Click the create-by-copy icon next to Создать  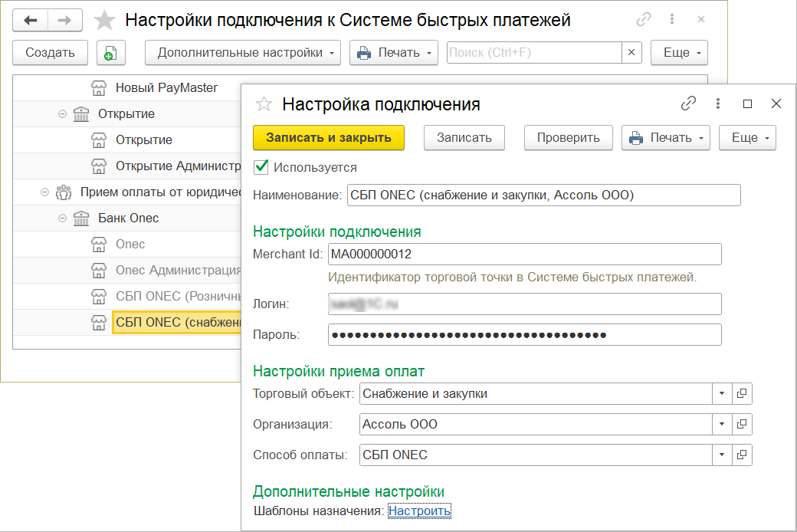(110, 53)
